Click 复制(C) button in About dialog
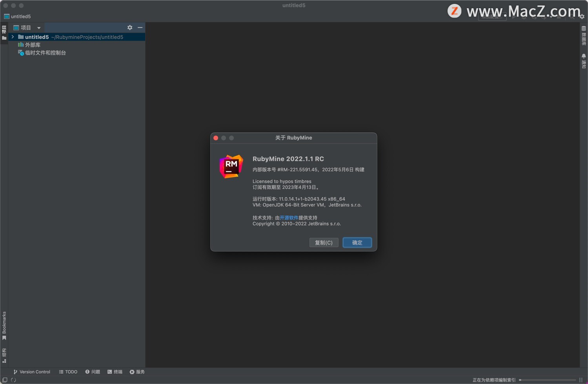Viewport: 588px width, 384px height. (324, 243)
